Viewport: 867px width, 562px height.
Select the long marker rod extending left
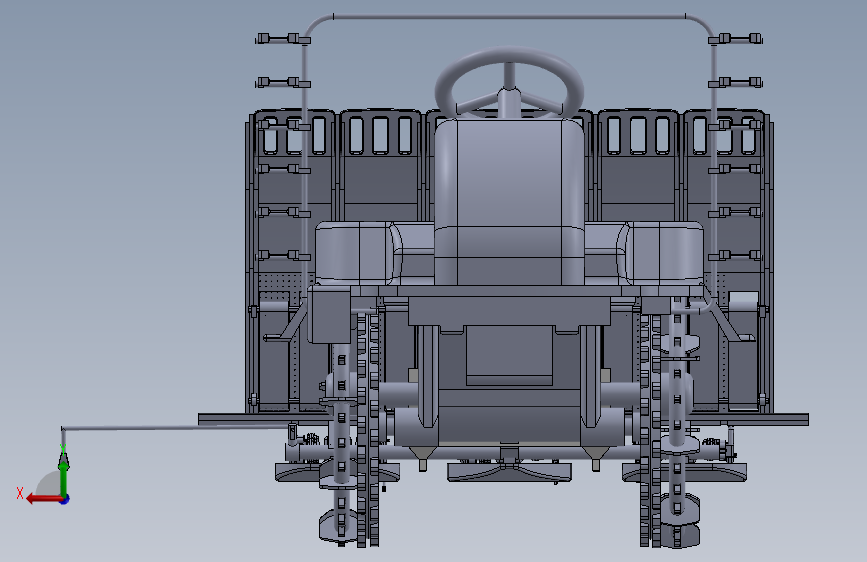tap(174, 428)
